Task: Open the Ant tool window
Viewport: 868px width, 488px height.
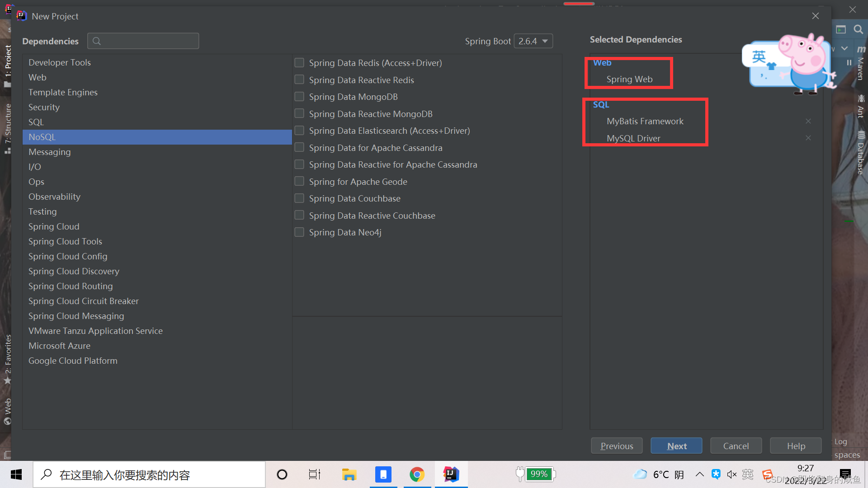Action: tap(860, 106)
